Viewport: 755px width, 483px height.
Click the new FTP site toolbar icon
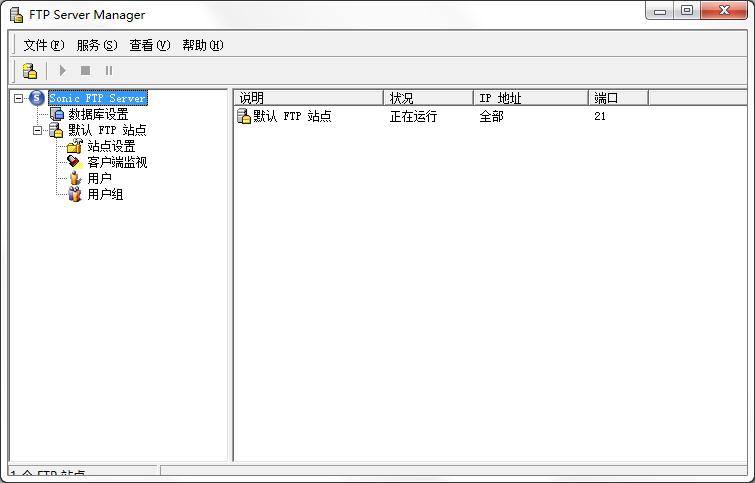tap(30, 71)
